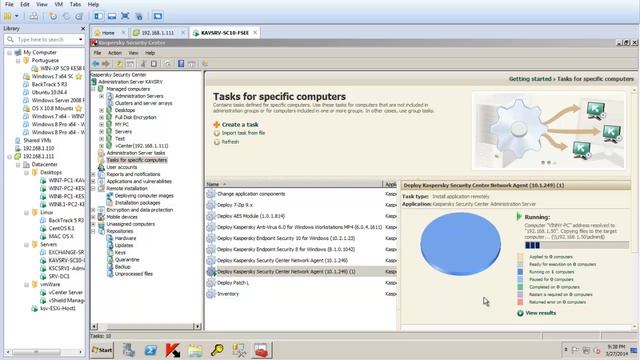
Task: Select Change application components task
Action: [x=251, y=194]
